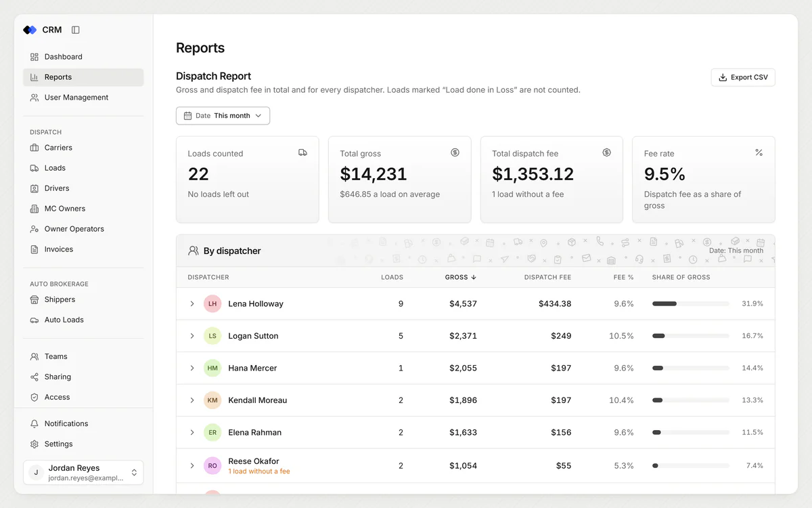Click the Carriers briefcase icon
This screenshot has height=508, width=812.
click(x=35, y=148)
